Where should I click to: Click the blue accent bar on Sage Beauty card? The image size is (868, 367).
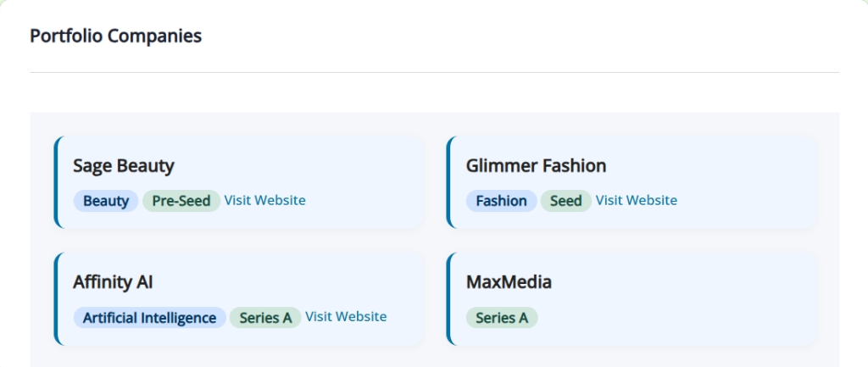(56, 182)
